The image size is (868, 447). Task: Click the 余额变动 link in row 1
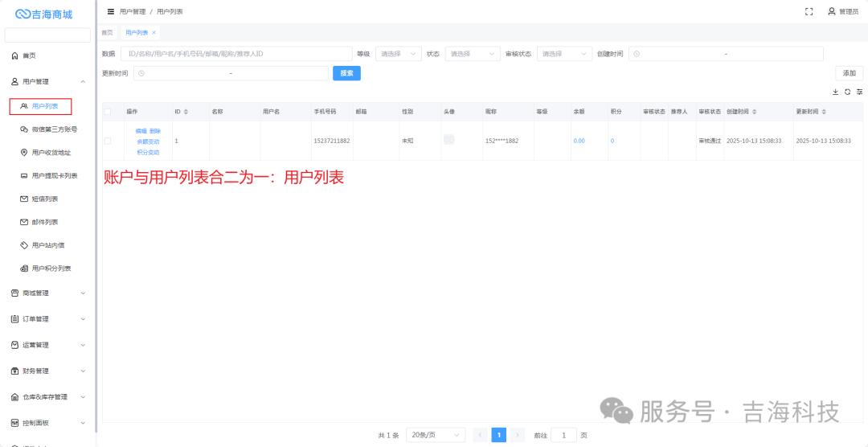[148, 141]
